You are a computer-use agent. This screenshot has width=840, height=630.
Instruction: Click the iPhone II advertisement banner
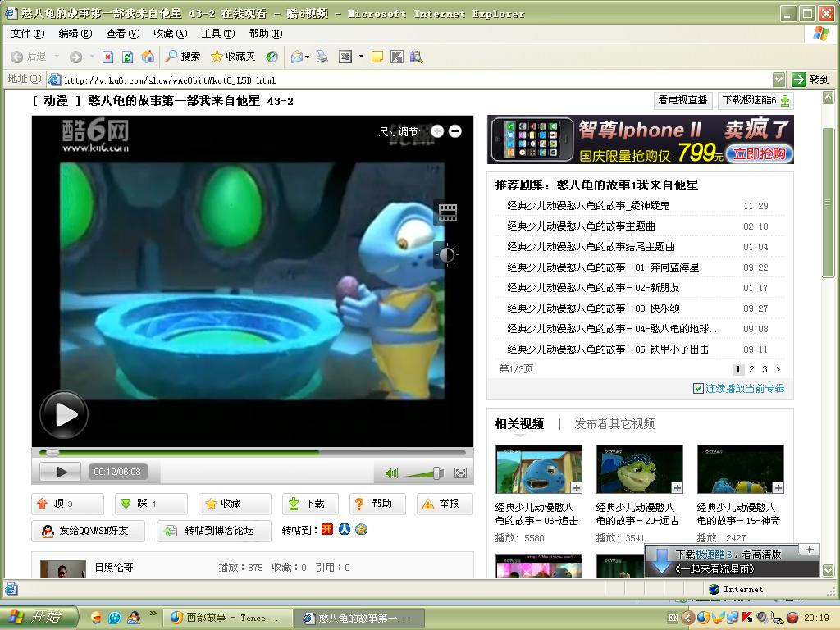(x=640, y=139)
